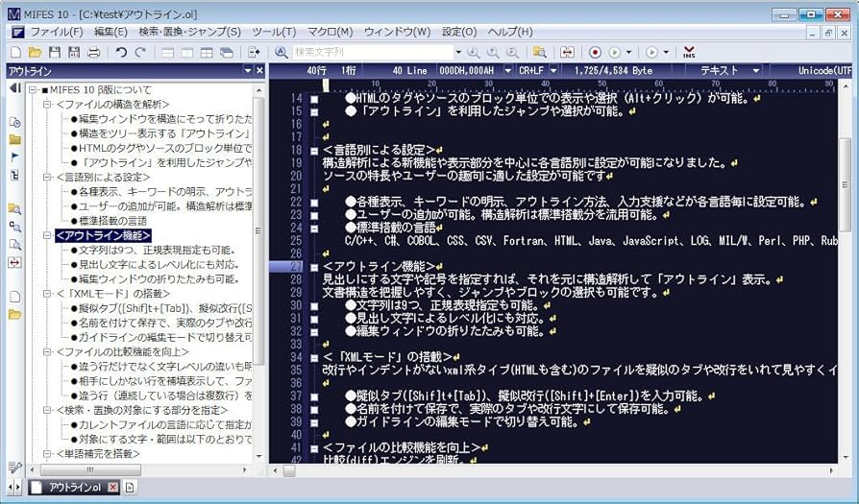Click the blue flag bookmark icon in sidebar
The height and width of the screenshot is (504, 859).
pos(14,157)
